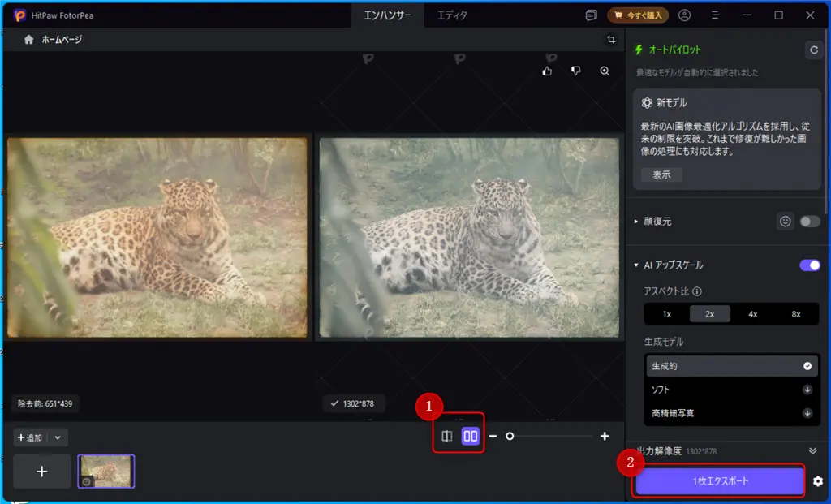Expand the ソフト model option

806,390
